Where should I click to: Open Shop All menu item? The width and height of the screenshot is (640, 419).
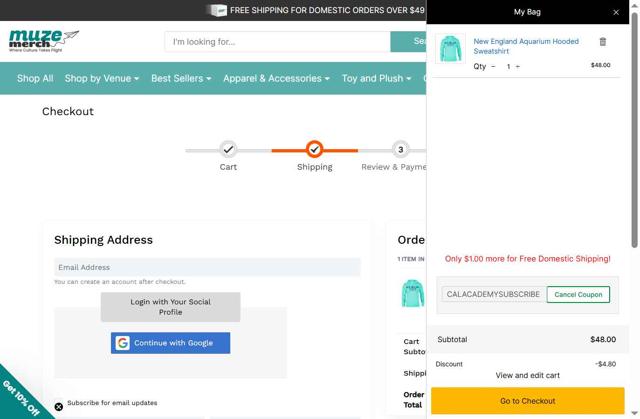coord(35,78)
